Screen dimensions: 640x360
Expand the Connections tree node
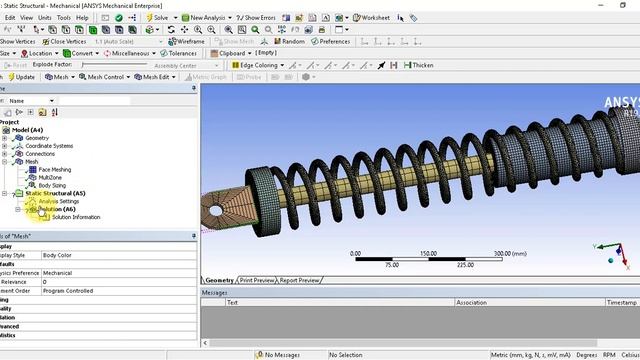tap(4, 154)
